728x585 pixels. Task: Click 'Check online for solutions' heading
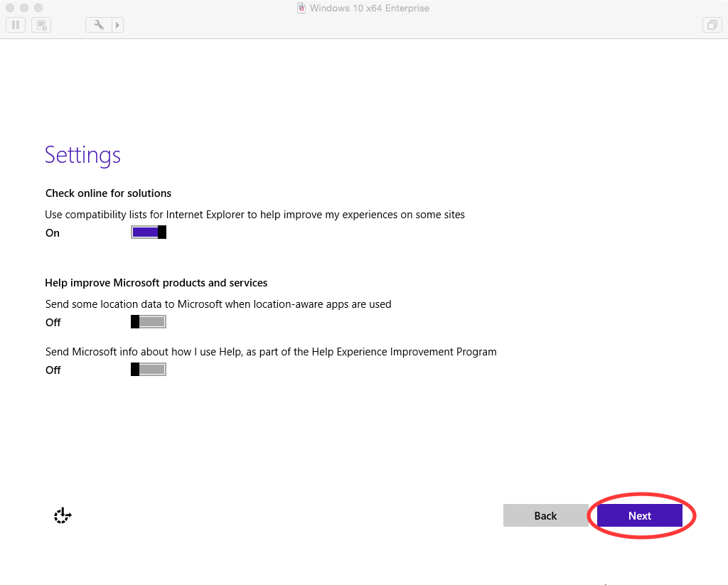(x=108, y=193)
